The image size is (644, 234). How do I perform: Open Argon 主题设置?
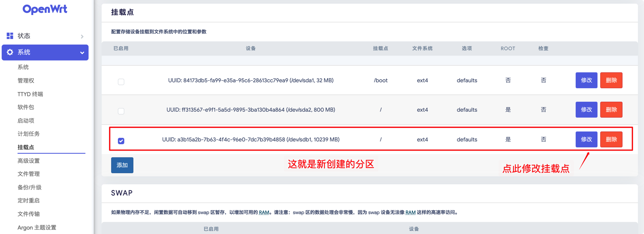pos(37,227)
